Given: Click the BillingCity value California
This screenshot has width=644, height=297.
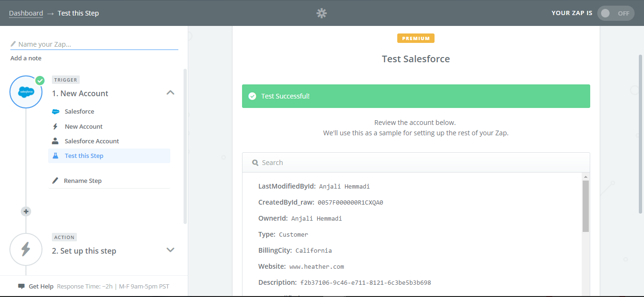Looking at the screenshot, I should pos(314,251).
